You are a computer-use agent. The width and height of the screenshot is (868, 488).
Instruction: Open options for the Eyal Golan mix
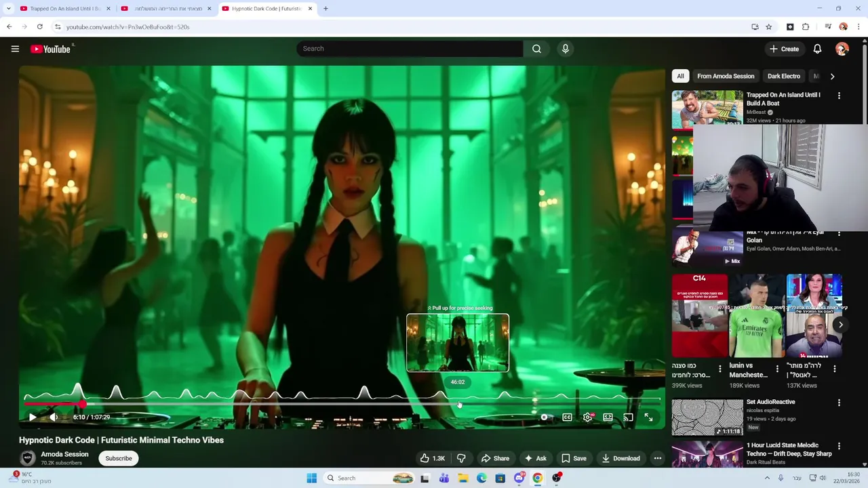pos(839,235)
